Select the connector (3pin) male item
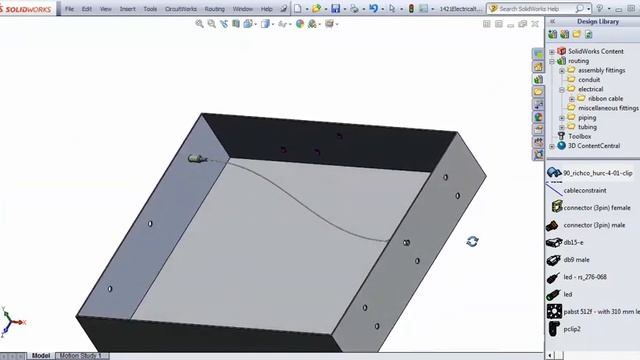This screenshot has height=360, width=640. 594,225
